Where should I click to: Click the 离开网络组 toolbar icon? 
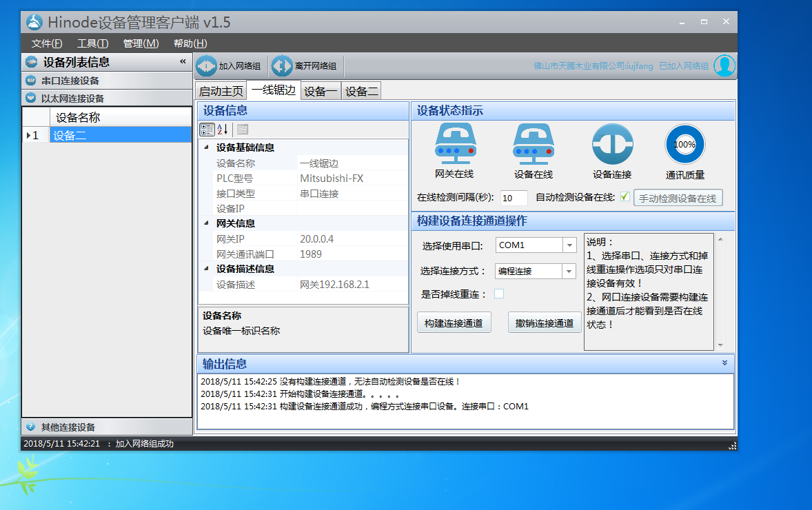[282, 66]
